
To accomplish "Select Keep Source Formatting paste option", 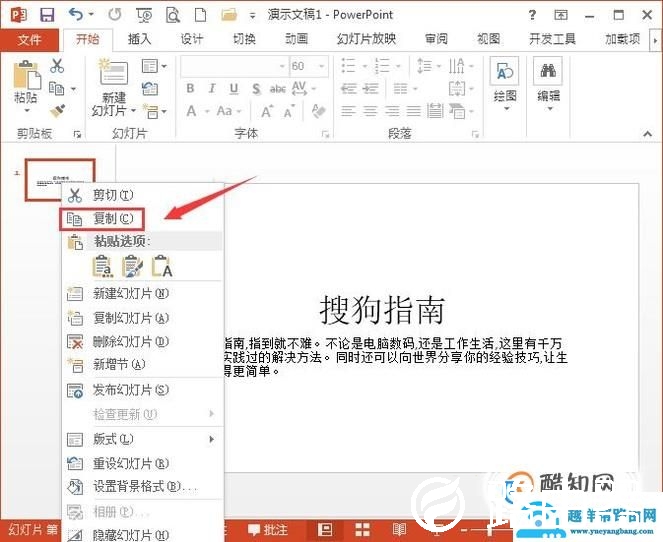I will click(132, 266).
